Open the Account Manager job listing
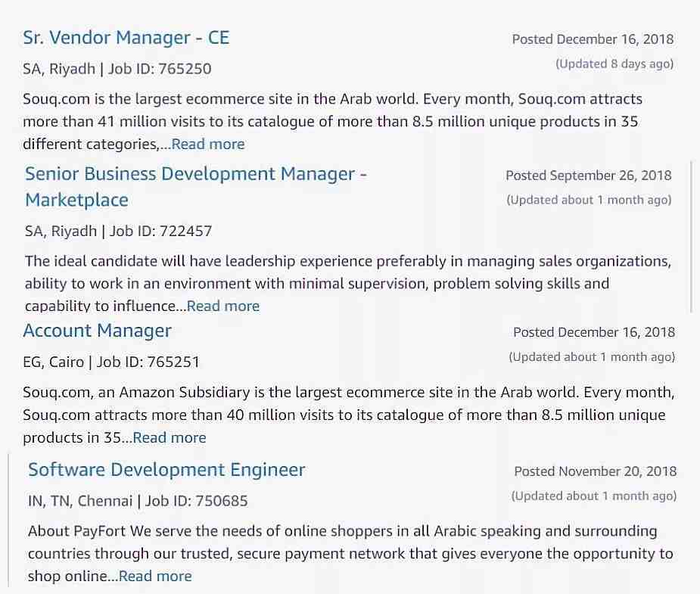This screenshot has height=594, width=700. tap(97, 331)
